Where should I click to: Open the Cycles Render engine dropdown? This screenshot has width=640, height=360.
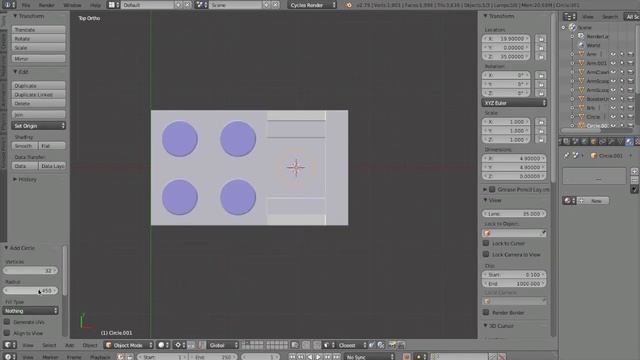pos(312,5)
